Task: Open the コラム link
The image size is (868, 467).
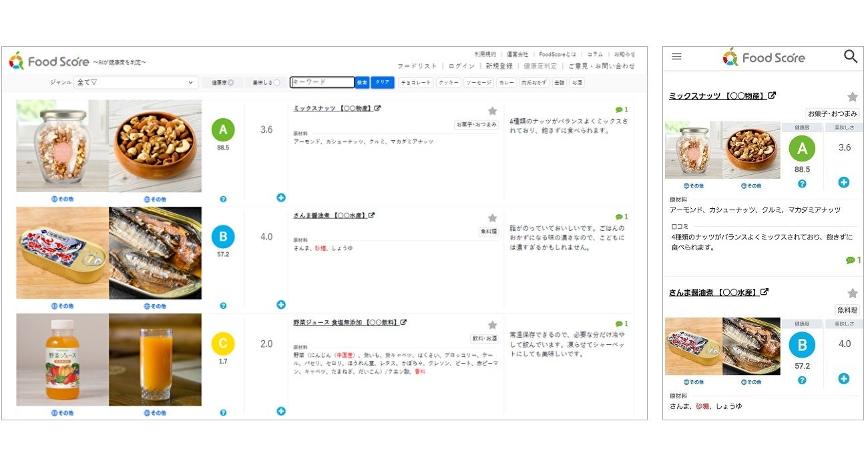Action: (595, 54)
